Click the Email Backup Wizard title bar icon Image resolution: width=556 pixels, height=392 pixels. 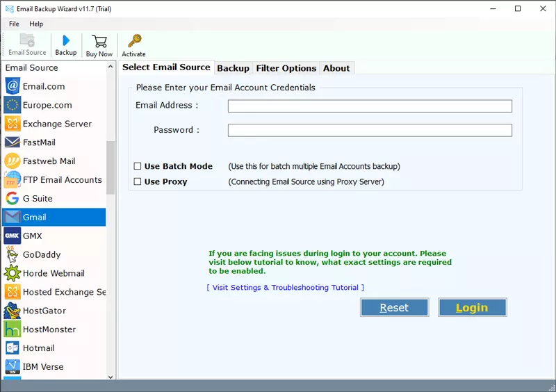(x=10, y=9)
